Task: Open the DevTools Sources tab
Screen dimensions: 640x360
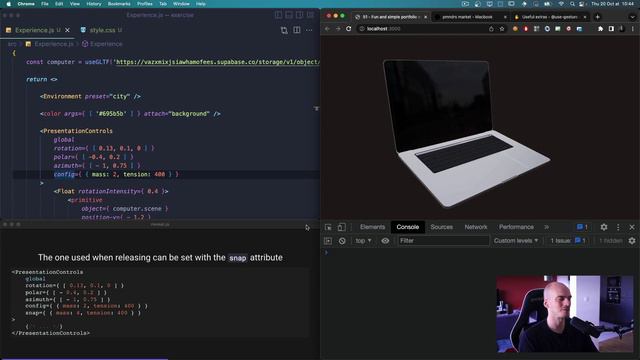Action: [441, 227]
